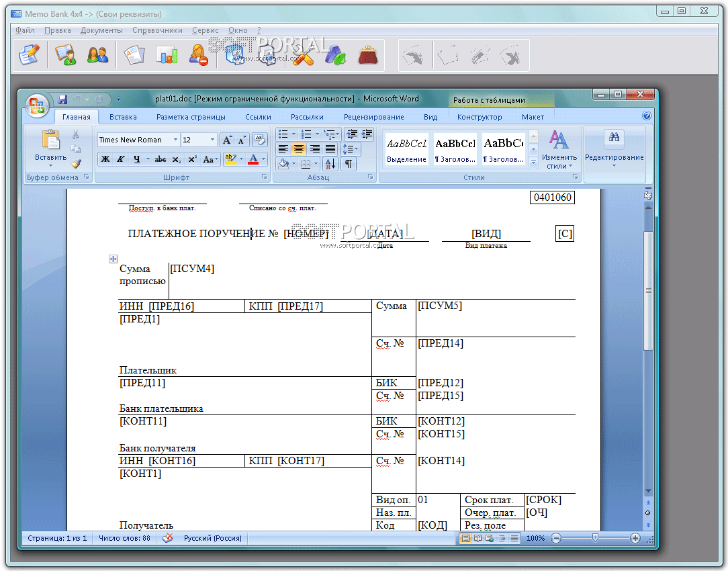The image size is (728, 571).
Task: Toggle center alignment (highlighted)
Action: (299, 149)
